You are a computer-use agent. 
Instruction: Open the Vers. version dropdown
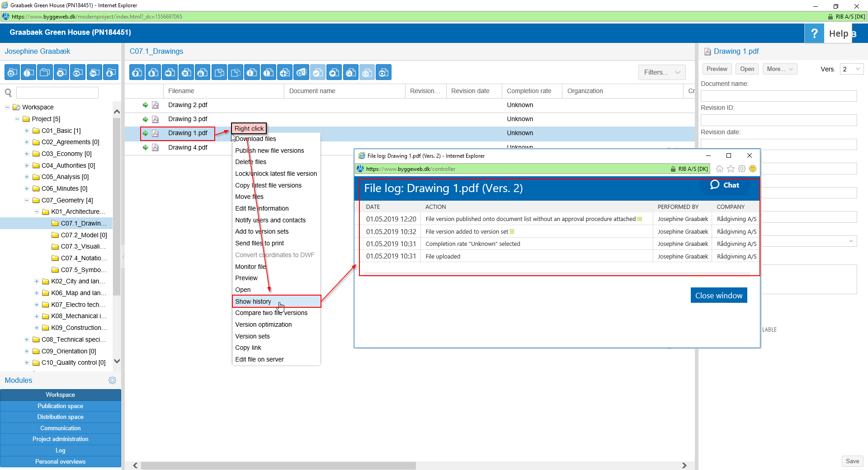point(851,69)
